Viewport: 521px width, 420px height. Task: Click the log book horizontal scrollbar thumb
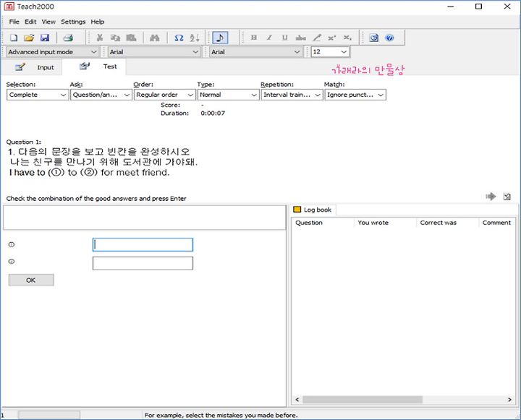click(x=363, y=400)
